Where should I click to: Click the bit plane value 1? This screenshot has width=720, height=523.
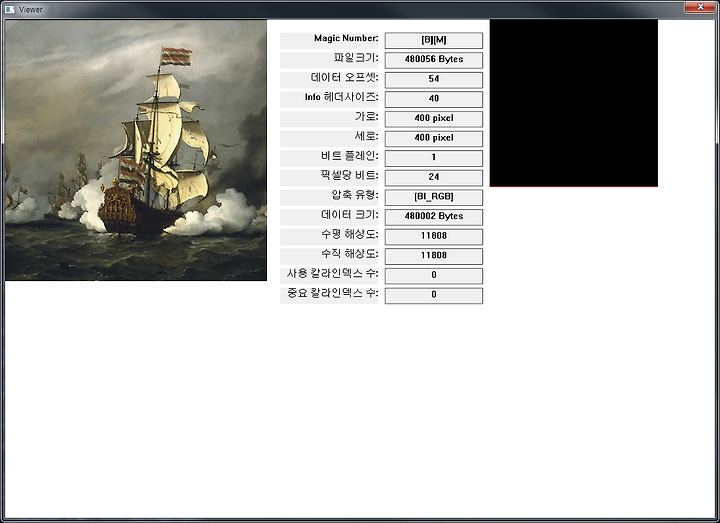(433, 158)
